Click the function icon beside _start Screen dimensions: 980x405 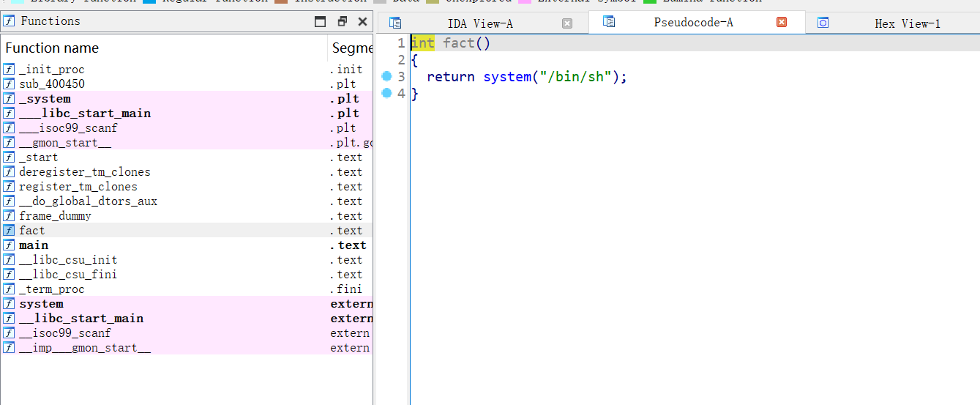pos(9,157)
